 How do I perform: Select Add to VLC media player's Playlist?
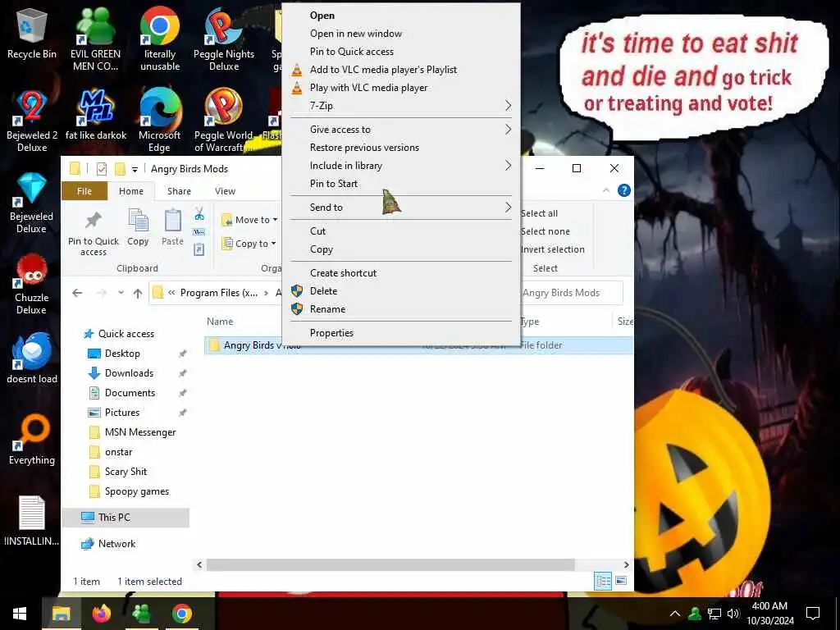(400, 70)
